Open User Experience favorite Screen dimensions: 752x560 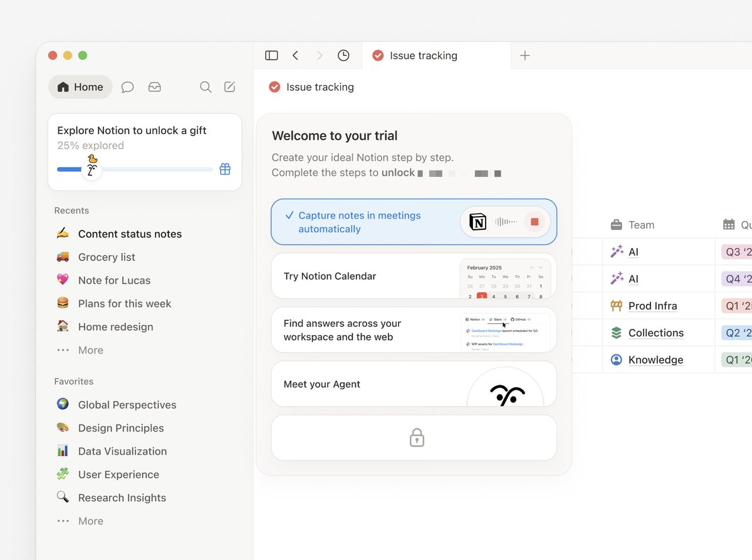pos(118,474)
